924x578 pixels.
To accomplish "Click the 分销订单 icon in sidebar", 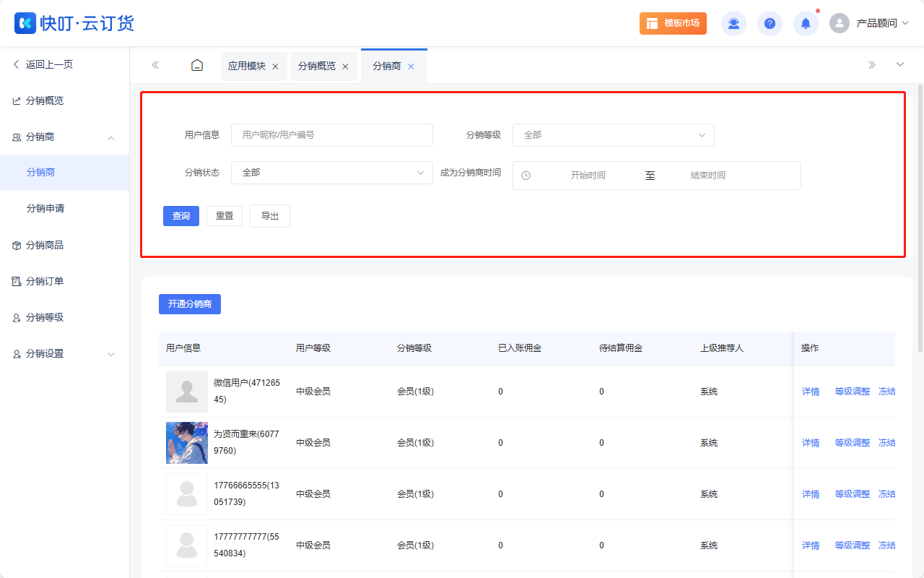I will [17, 282].
